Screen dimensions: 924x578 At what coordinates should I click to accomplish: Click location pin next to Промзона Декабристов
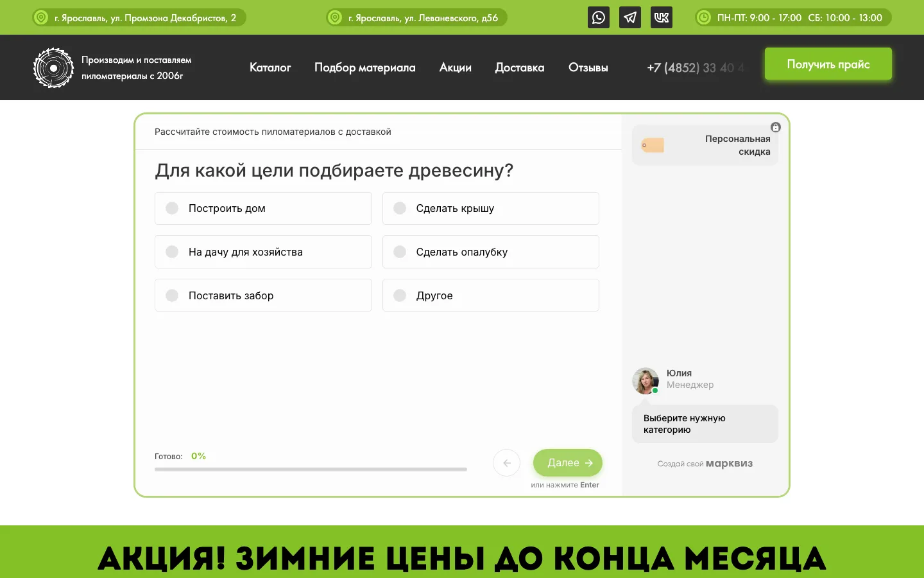click(x=41, y=18)
